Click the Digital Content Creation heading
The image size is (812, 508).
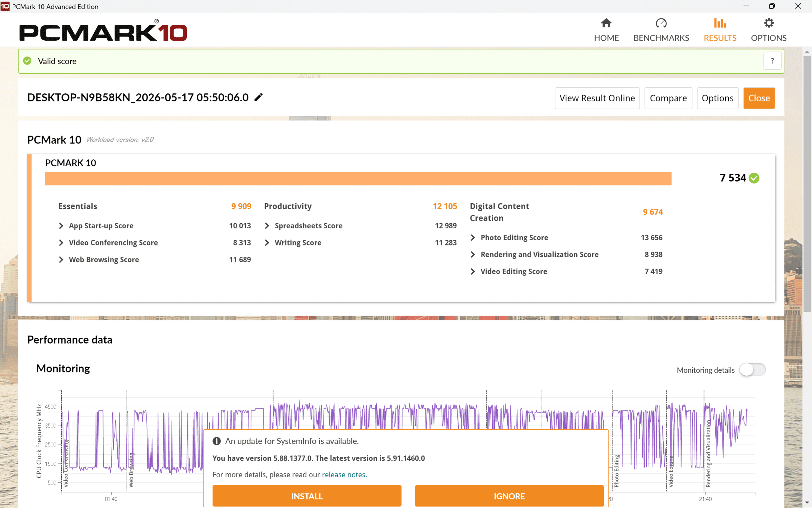click(499, 212)
